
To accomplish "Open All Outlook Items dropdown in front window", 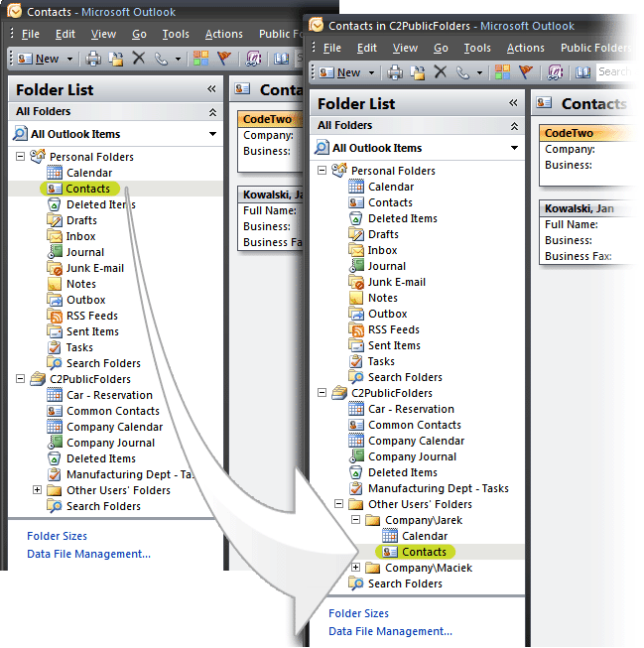I will [x=514, y=148].
